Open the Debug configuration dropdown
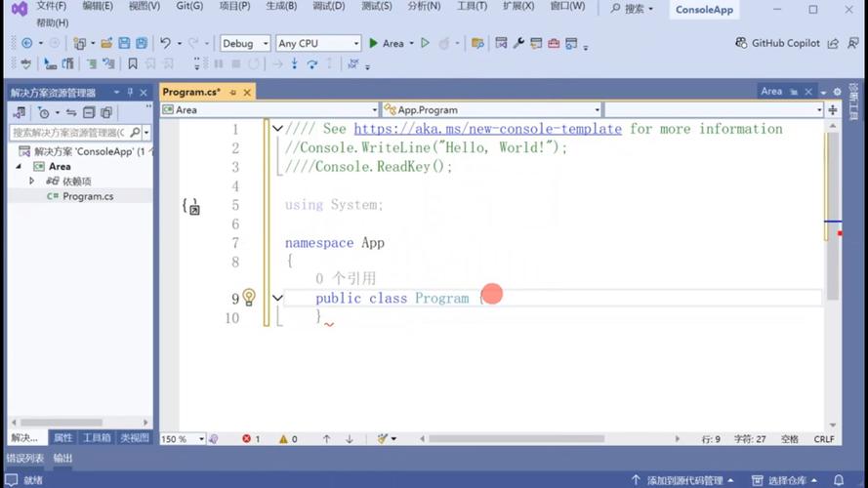Viewport: 868px width, 488px height. pyautogui.click(x=245, y=43)
